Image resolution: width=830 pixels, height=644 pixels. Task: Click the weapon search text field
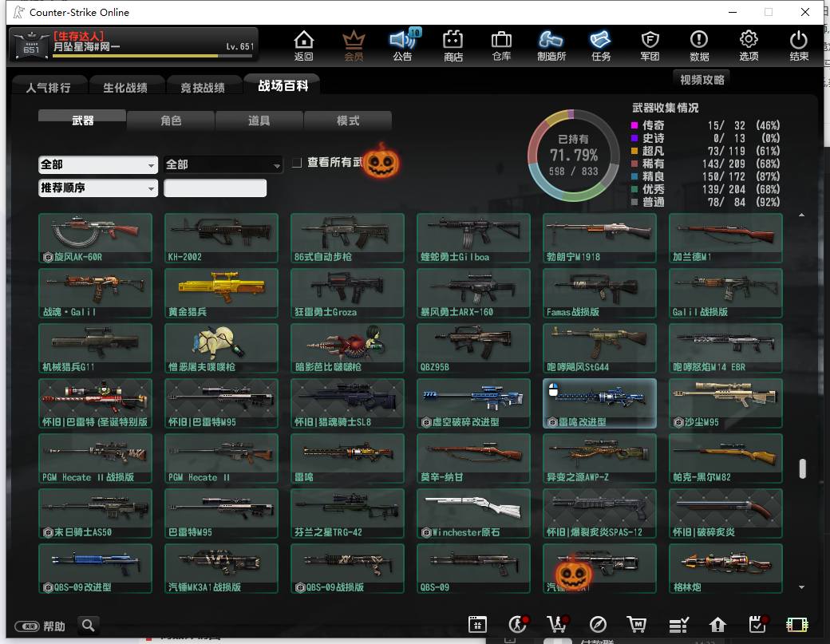215,188
